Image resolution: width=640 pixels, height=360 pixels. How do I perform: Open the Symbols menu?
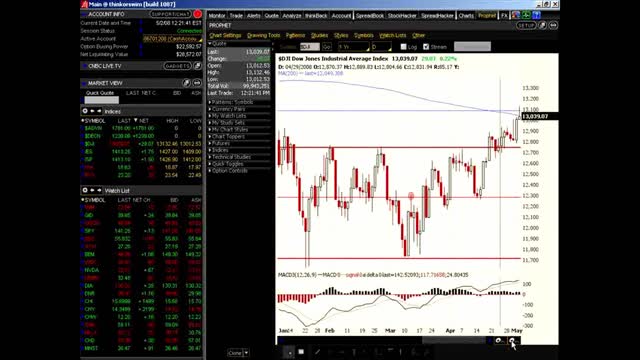click(x=363, y=36)
